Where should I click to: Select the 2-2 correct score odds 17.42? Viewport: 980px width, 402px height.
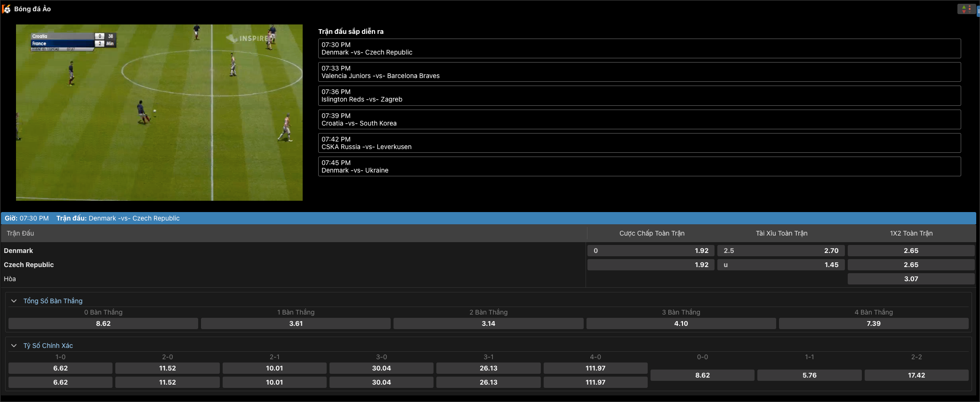[x=916, y=375]
